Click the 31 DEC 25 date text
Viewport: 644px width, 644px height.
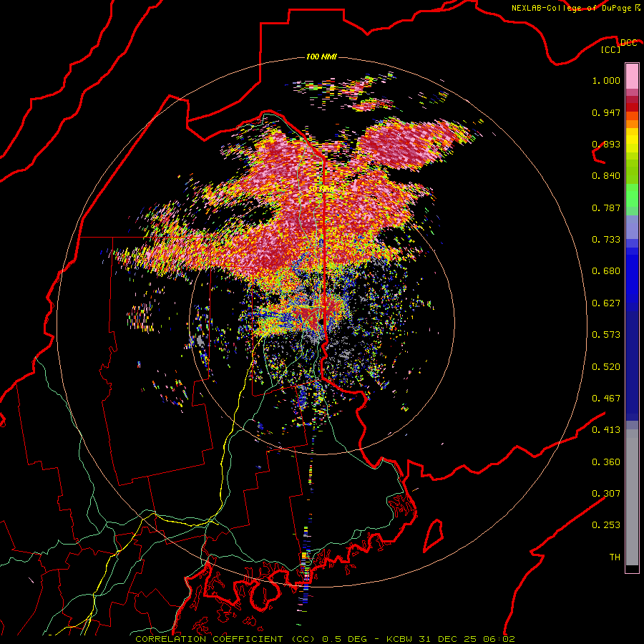448,639
